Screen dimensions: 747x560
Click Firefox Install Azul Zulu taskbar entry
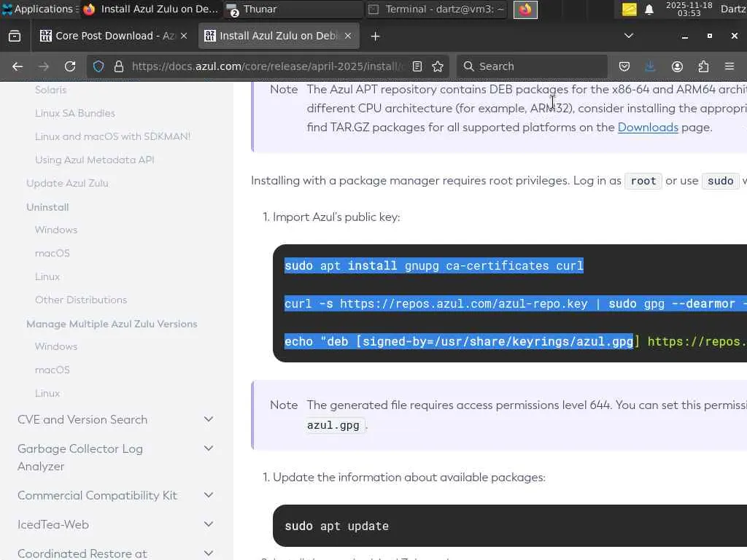click(x=150, y=9)
